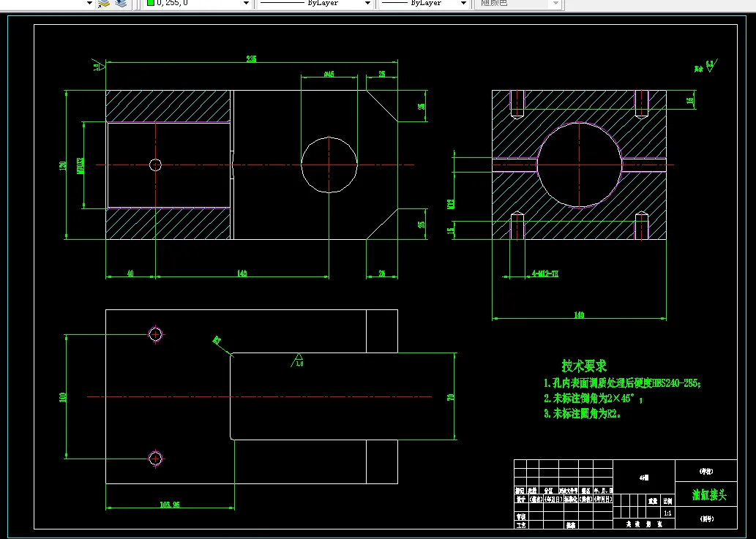Select the 100 hole spacing dimension
This screenshot has width=756, height=539.
pos(63,397)
